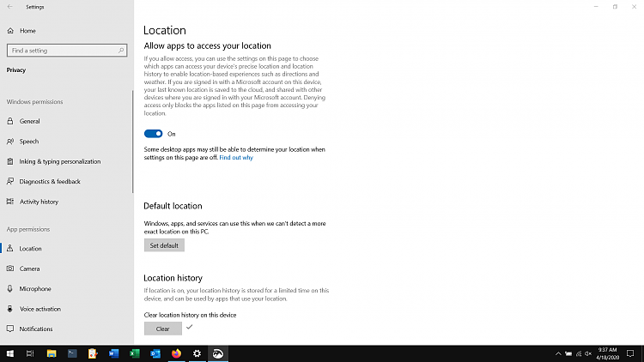
Task: Click the Location page title
Action: point(165,30)
